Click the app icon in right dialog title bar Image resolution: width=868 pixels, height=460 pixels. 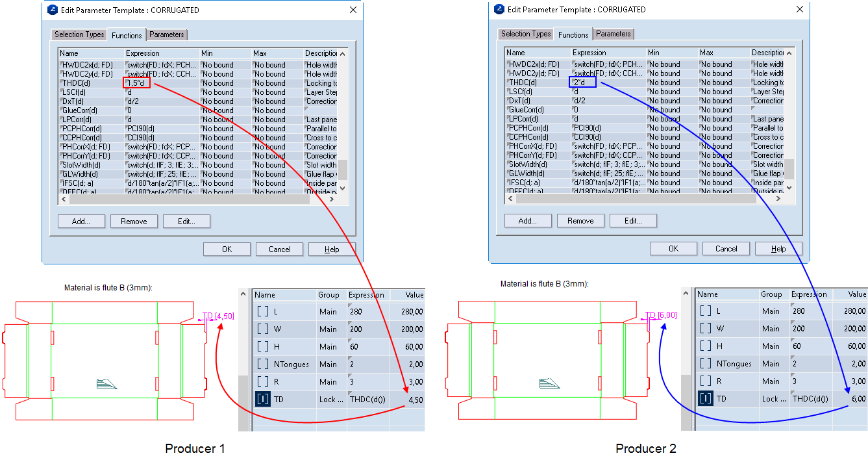[499, 9]
